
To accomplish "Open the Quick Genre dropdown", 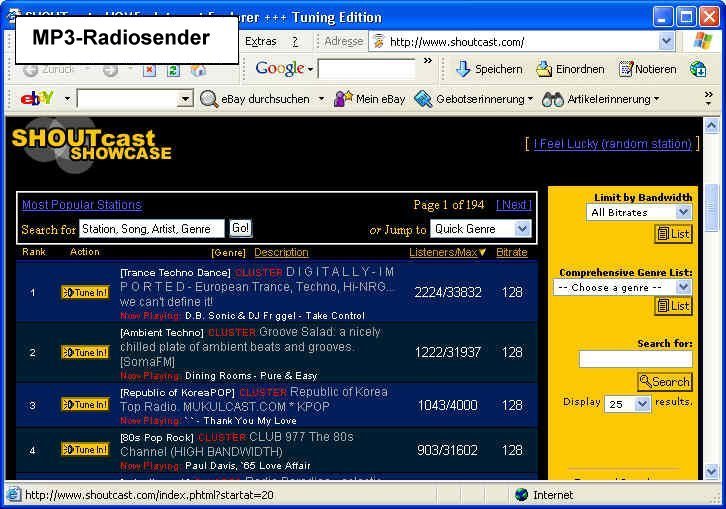I will coord(481,229).
